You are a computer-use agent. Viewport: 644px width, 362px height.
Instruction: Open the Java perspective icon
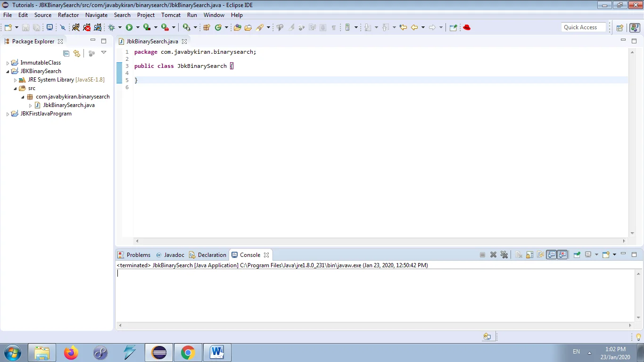pyautogui.click(x=635, y=27)
